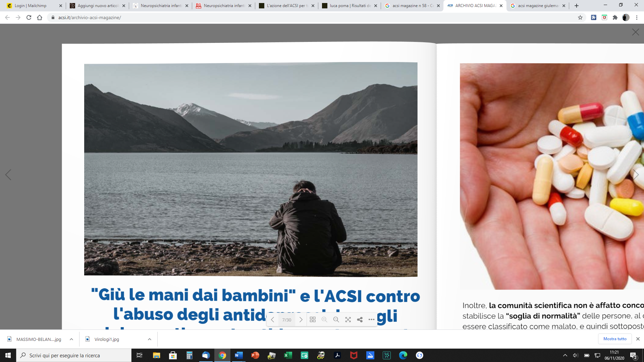
Task: Click the address bar URL acsi.it
Action: [90, 17]
